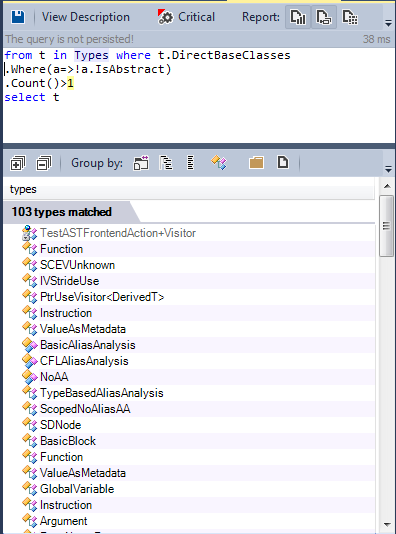Toggle the Critical rule flag
Viewport: 396px width, 534px height.
click(186, 17)
